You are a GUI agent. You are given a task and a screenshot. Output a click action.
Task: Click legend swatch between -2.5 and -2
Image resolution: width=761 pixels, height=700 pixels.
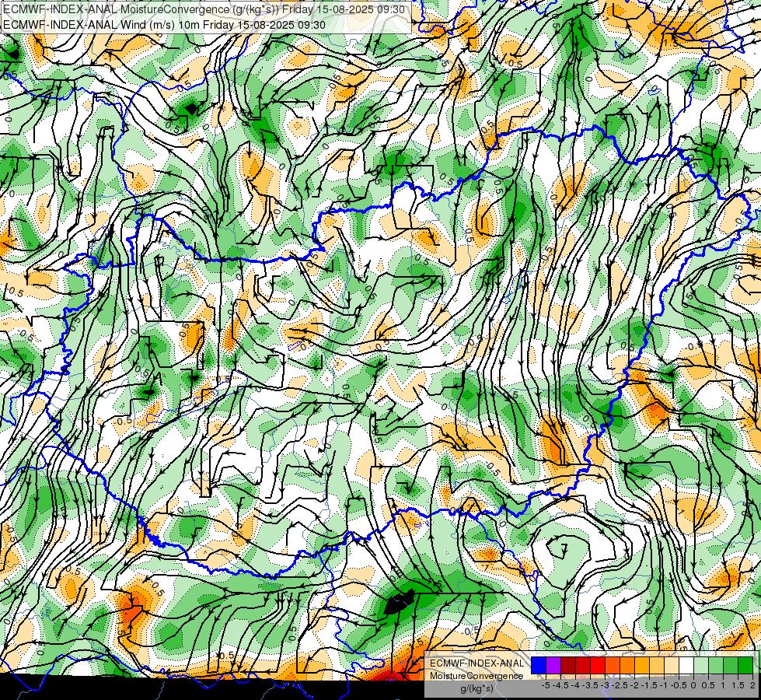point(627,666)
